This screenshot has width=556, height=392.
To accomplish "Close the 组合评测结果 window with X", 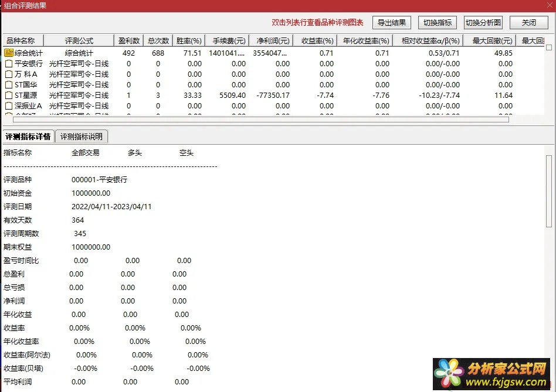I will coord(550,5).
